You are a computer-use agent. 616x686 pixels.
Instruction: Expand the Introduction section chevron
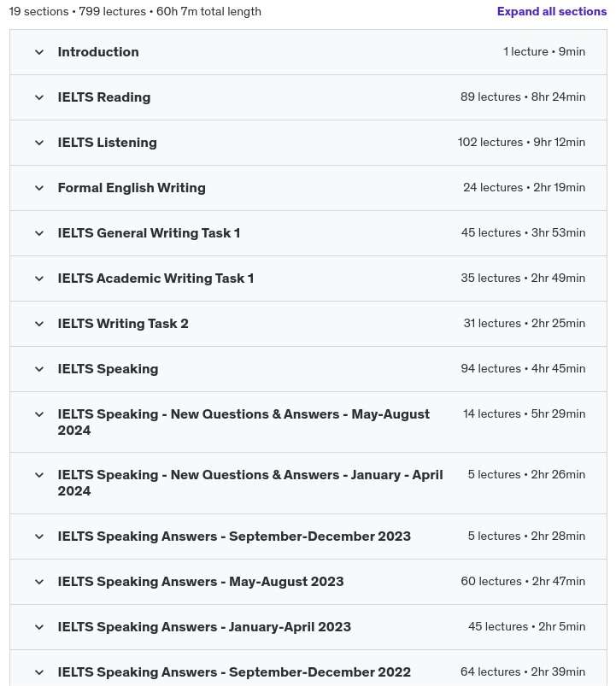39,52
